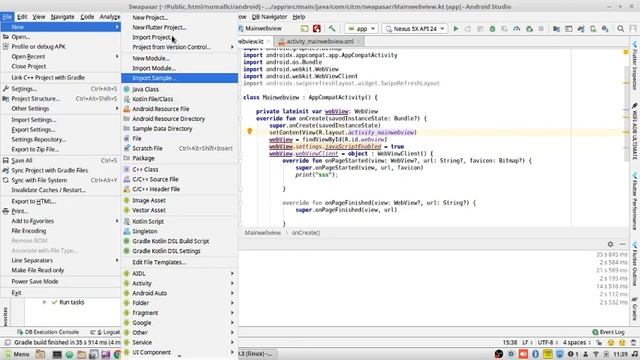Open the Flutter Inspector side panel
640x360 pixels.
(x=635, y=66)
